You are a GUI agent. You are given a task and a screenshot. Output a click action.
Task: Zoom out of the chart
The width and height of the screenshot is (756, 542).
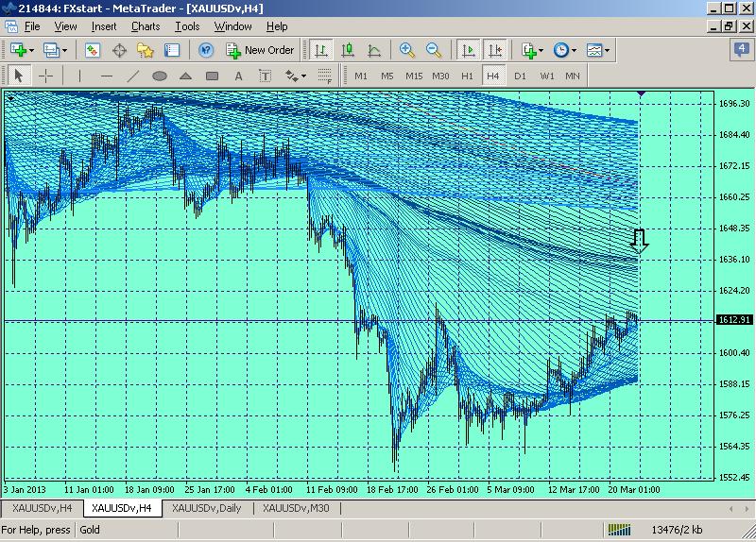[434, 50]
